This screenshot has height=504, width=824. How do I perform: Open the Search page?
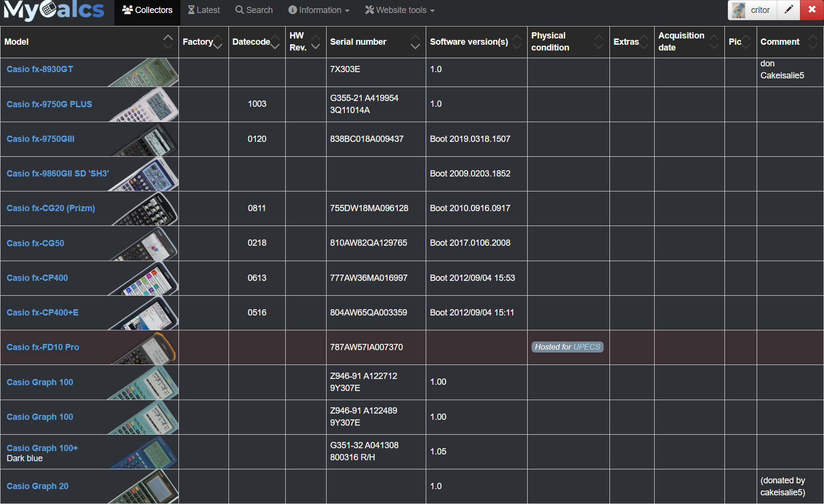254,10
